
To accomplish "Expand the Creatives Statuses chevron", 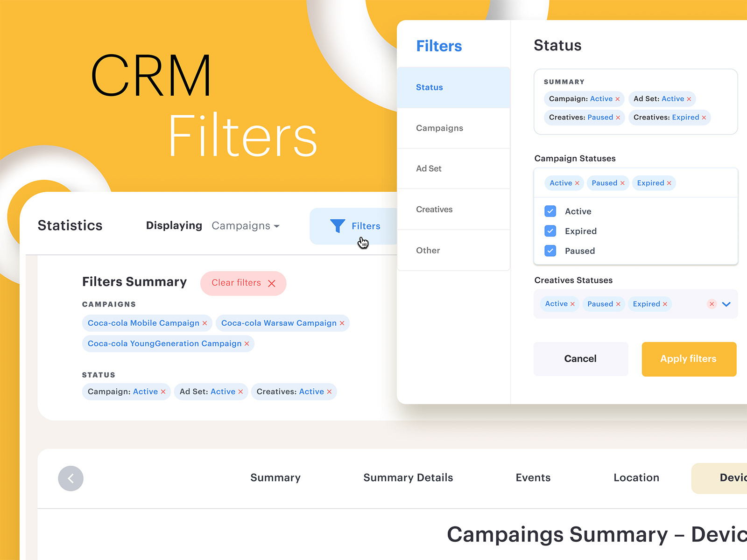I will click(726, 304).
